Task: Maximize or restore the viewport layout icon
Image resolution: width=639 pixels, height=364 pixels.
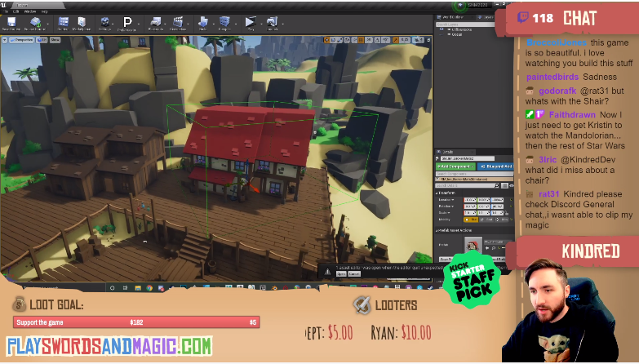Action: pos(428,40)
